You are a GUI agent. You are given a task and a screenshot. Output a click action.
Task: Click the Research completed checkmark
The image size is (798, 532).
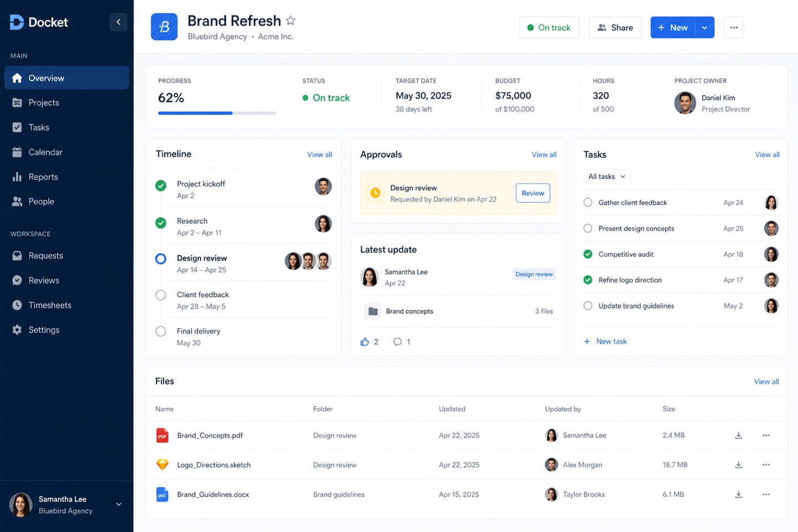(x=161, y=223)
